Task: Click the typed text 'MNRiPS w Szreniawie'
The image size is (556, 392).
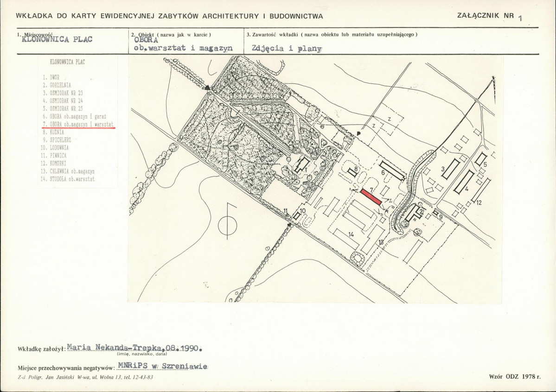Action: coord(163,366)
